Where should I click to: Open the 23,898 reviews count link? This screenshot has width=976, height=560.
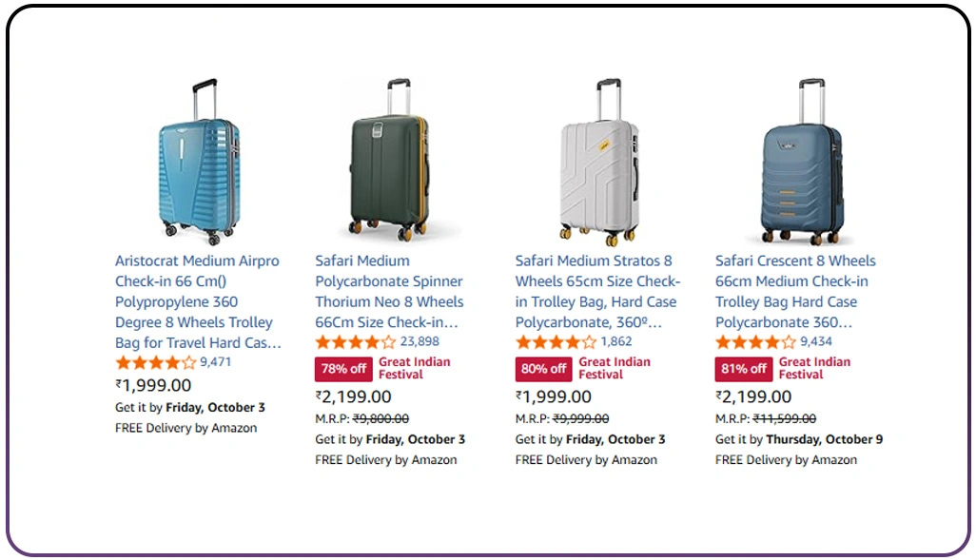pos(420,342)
